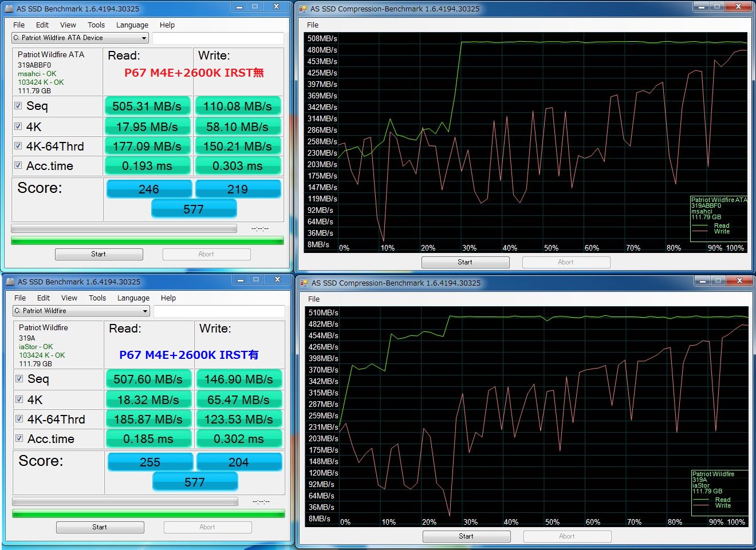Open the 'C: Patriot Wildfire ATA Device' drive dropdown
This screenshot has width=756, height=550.
click(80, 38)
